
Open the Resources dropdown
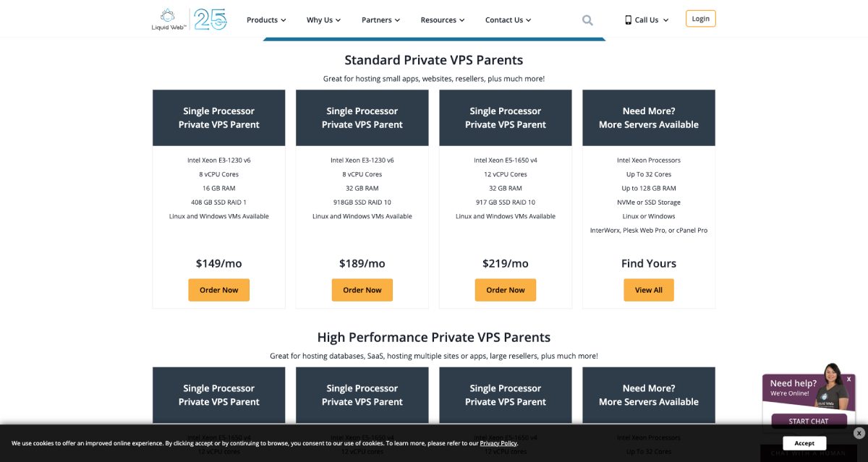pyautogui.click(x=441, y=20)
